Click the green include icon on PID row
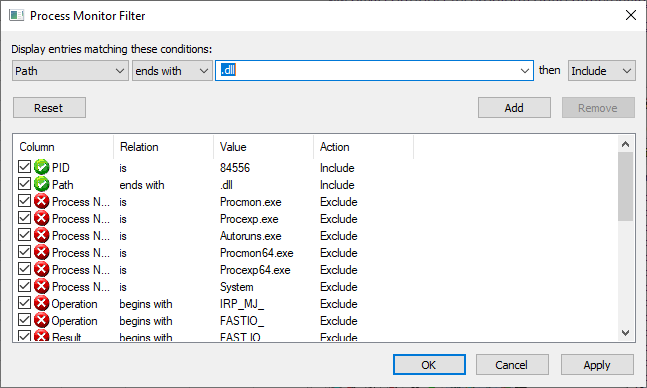647x388 pixels. point(42,167)
